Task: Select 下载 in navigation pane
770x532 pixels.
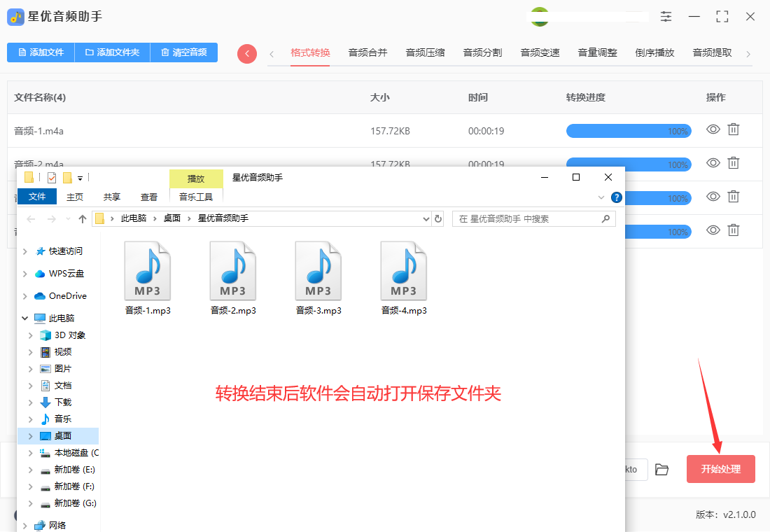Action: [x=62, y=402]
